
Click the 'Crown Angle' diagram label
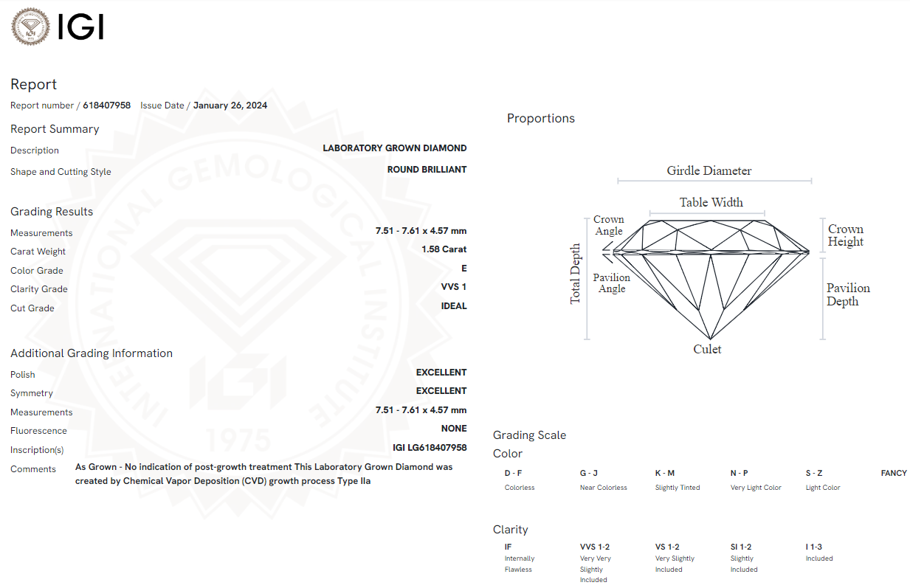609,225
